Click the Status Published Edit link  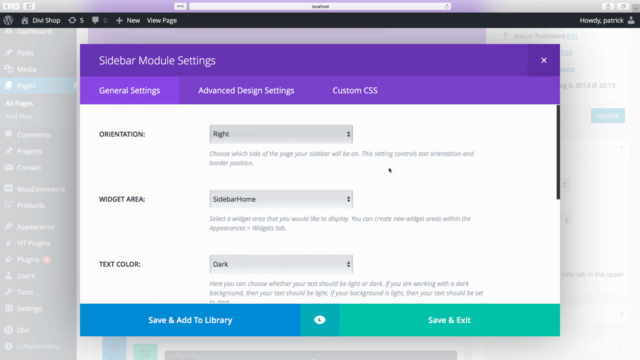tap(572, 36)
